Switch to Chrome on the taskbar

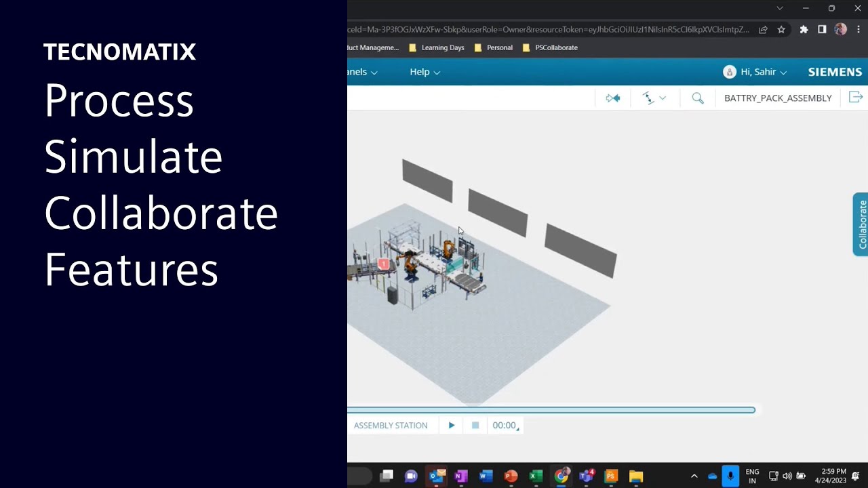[561, 476]
